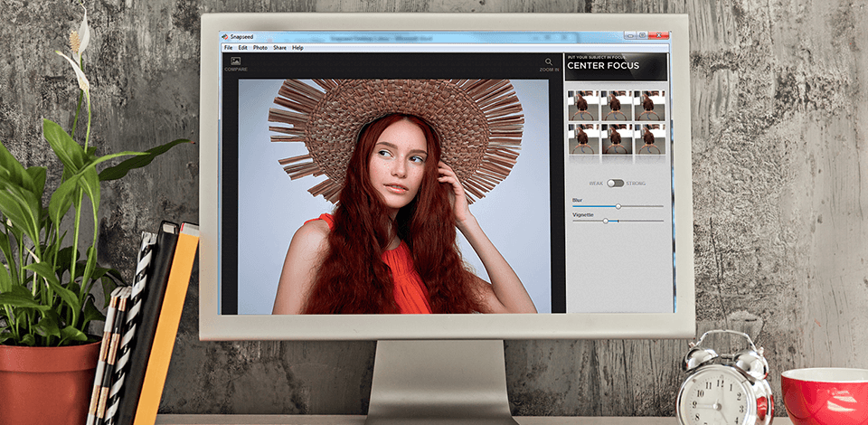Viewport: 868px width, 425px height.
Task: Close the Snapseed window
Action: point(659,35)
